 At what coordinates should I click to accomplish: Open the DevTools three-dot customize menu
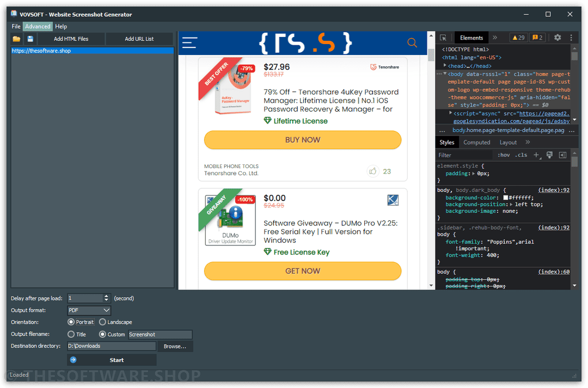click(x=571, y=38)
